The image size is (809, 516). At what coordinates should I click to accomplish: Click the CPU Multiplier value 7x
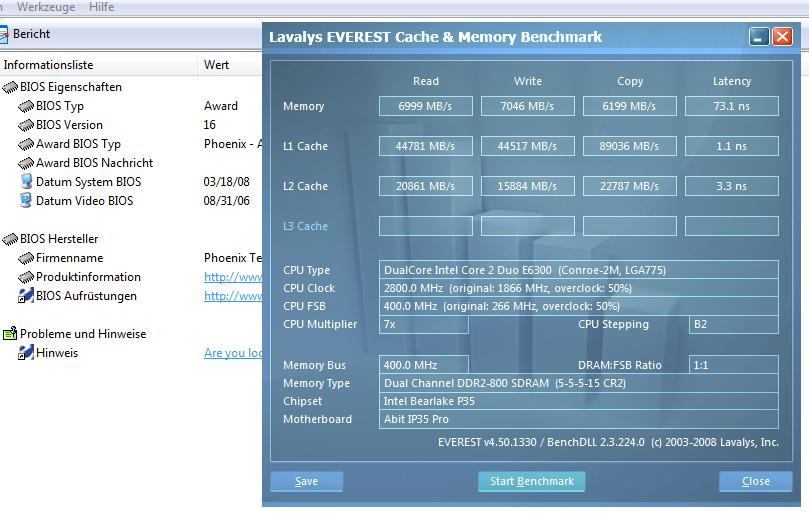point(424,325)
